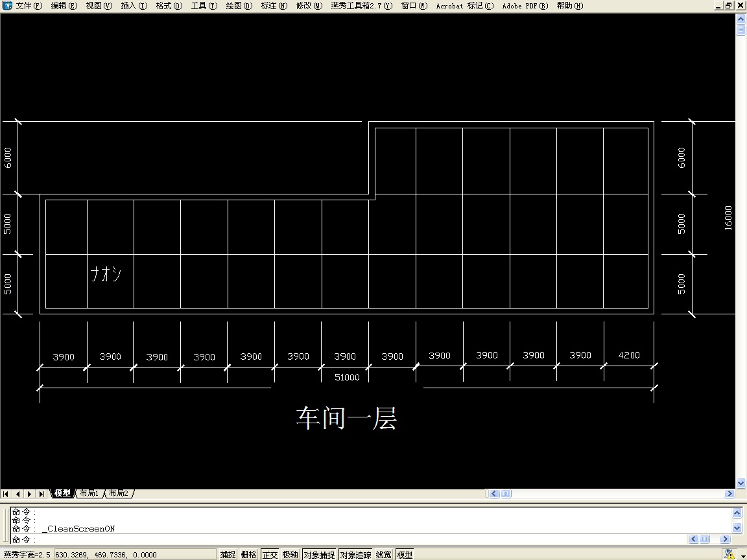Click the _CleanScreenON command history line
747x560 pixels.
[x=78, y=529]
